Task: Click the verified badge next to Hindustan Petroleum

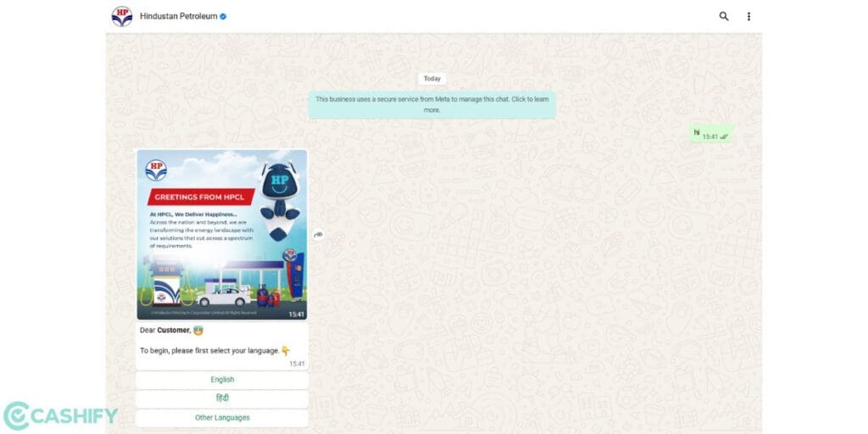Action: coord(223,17)
